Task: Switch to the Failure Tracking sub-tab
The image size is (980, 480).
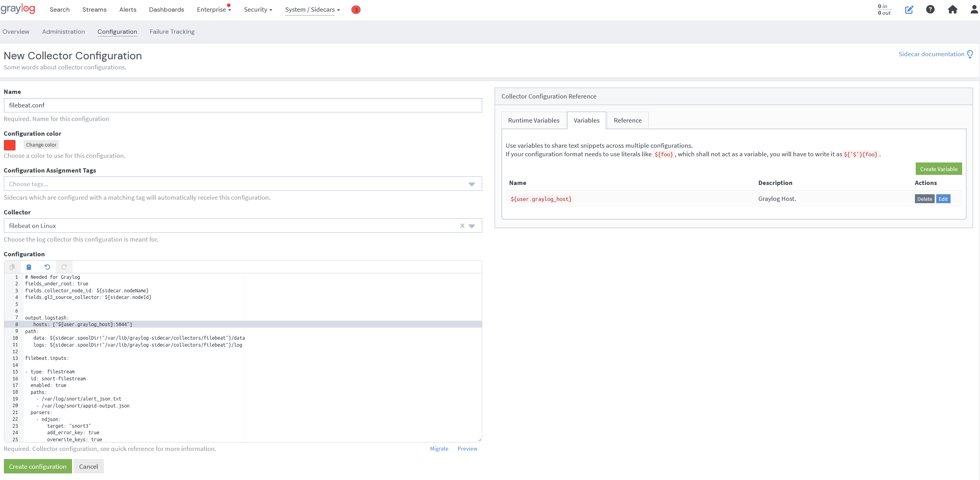Action: [x=172, y=32]
